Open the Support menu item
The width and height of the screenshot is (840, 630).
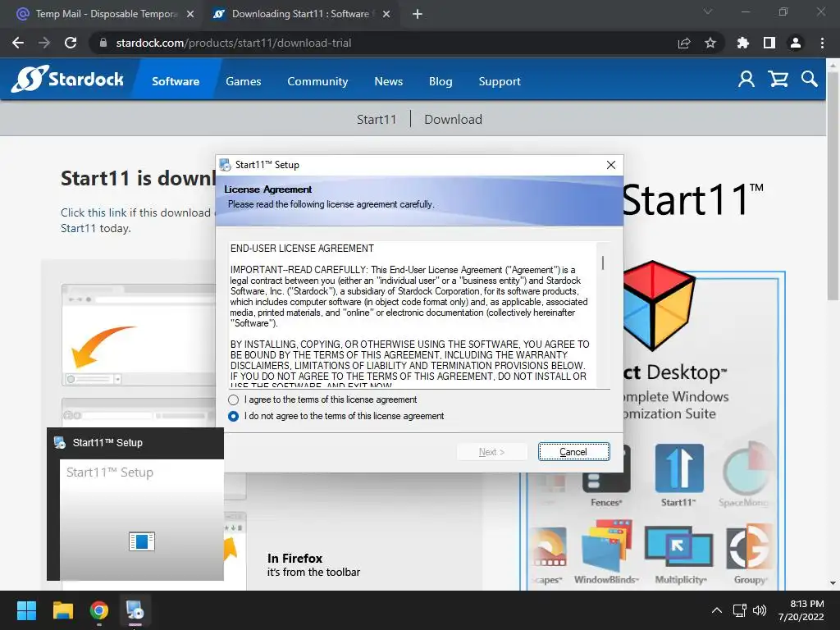tap(500, 81)
